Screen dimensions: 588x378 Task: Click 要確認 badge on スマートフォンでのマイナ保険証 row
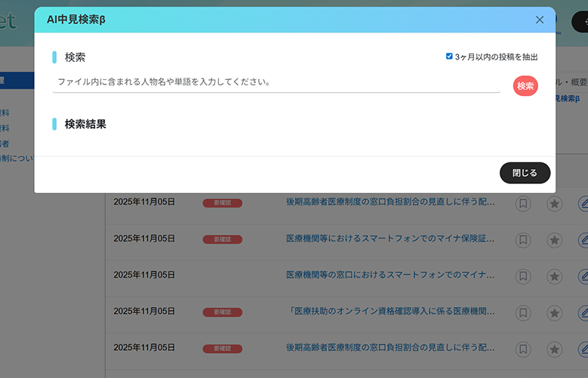click(223, 240)
